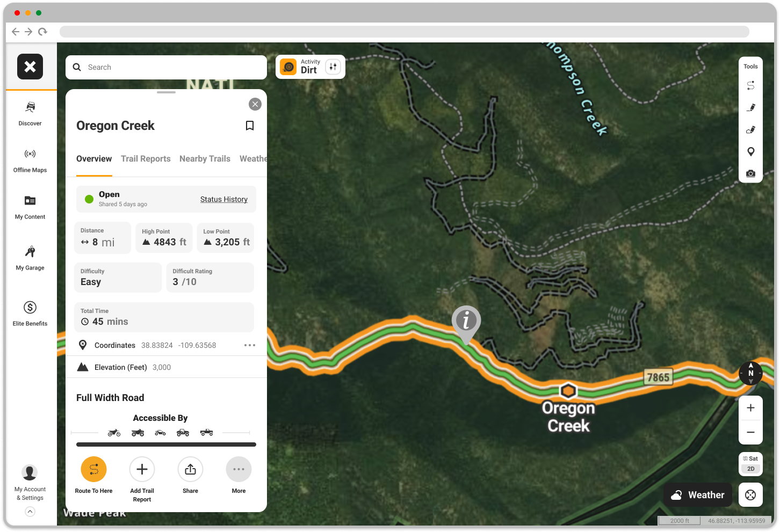
Task: Open My Account & Settings
Action: 30,483
